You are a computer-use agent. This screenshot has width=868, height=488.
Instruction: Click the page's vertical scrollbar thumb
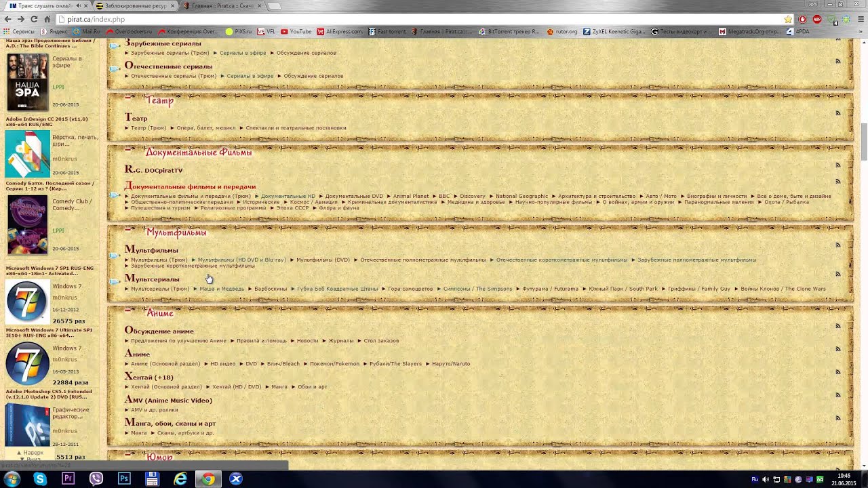(863, 142)
